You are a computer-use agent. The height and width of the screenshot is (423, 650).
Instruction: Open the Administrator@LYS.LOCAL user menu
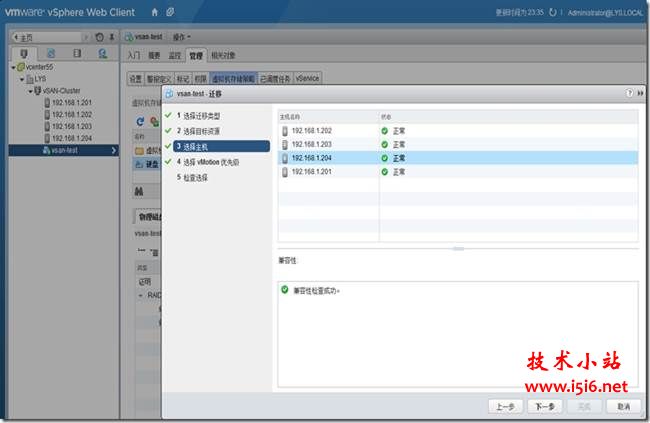[x=604, y=13]
